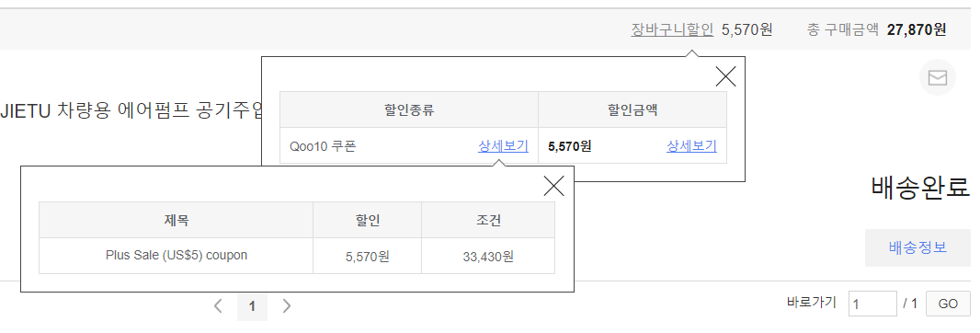Open the JIETU 차량용 에어펌프 product title
The width and height of the screenshot is (980, 333).
[132, 111]
